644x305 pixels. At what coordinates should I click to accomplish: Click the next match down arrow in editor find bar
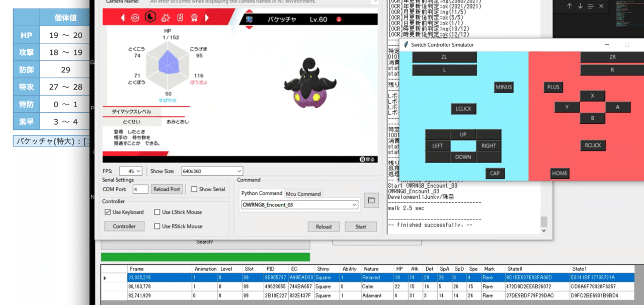pos(580,6)
